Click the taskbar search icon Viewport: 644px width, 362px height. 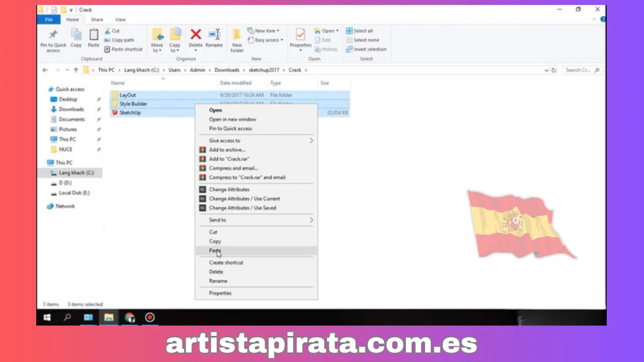67,318
